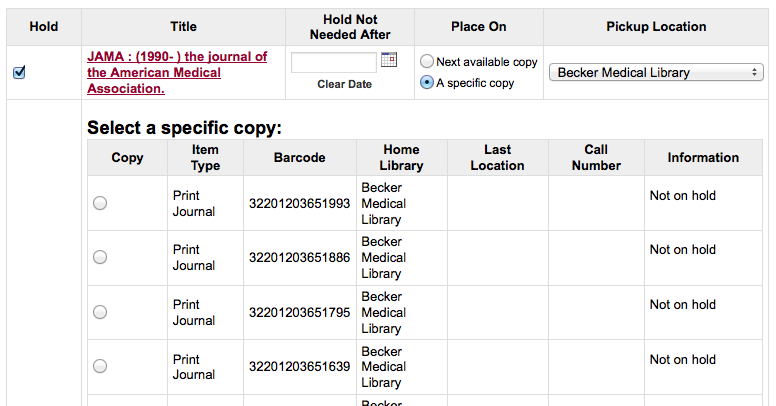The image size is (776, 406).
Task: Select copy with barcode 32201203651886
Action: click(x=100, y=257)
